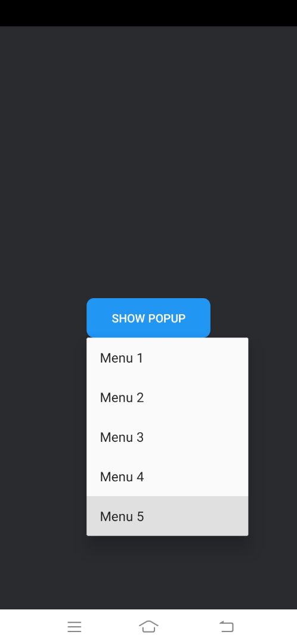
Task: Tap the fourth popup row labeled Menu 4
Action: point(167,476)
